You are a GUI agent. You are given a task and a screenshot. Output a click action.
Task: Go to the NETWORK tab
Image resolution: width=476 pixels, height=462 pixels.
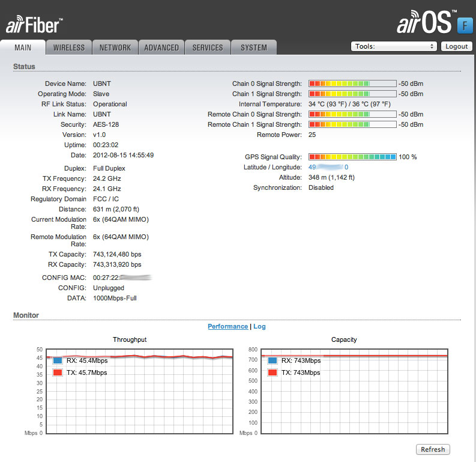pos(115,47)
